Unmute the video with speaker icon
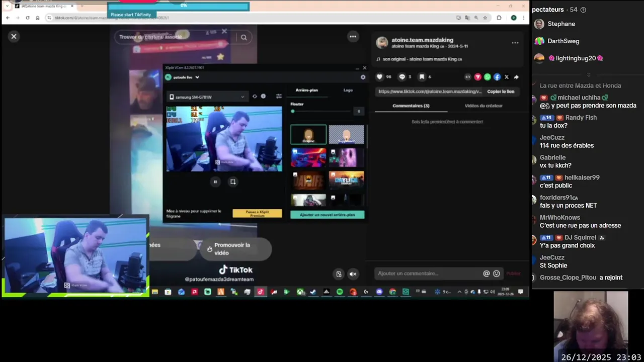644x362 pixels. pos(353,274)
